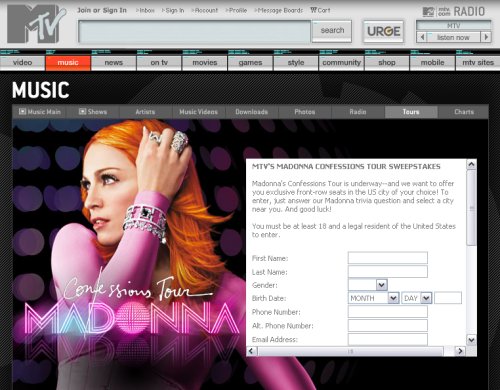Screen dimensions: 500x390
Task: Click the Last Name field
Action: (388, 271)
